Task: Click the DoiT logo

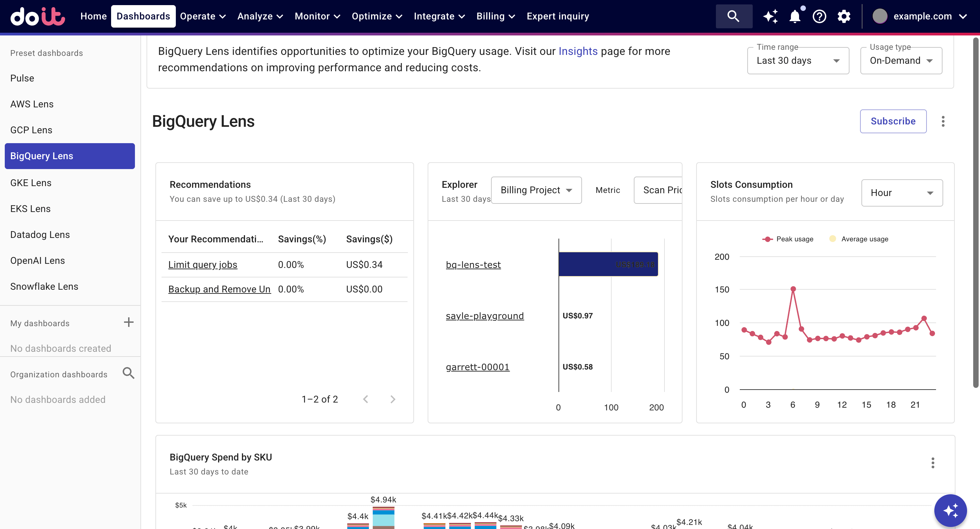Action: click(38, 16)
